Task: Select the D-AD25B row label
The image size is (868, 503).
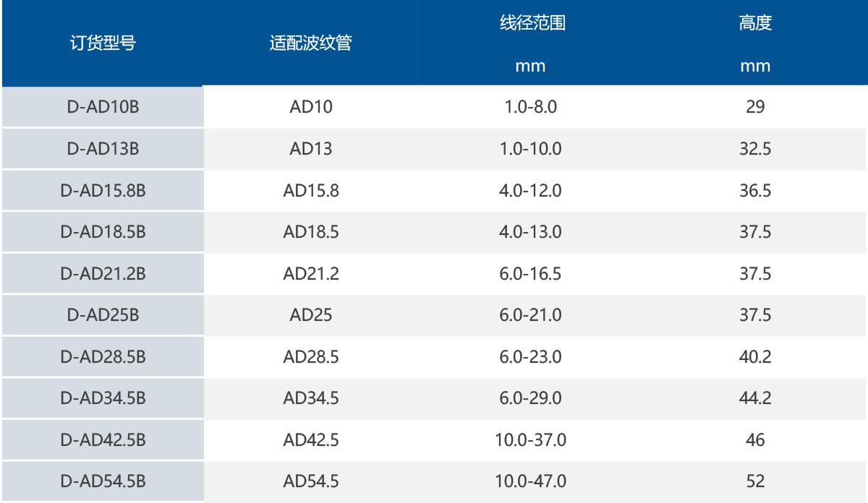Action: click(103, 315)
